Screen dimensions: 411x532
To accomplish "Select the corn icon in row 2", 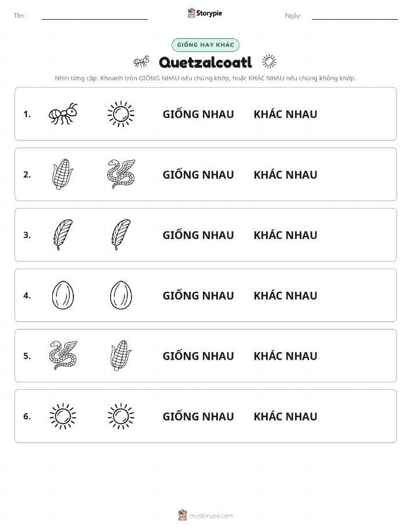I will click(63, 175).
